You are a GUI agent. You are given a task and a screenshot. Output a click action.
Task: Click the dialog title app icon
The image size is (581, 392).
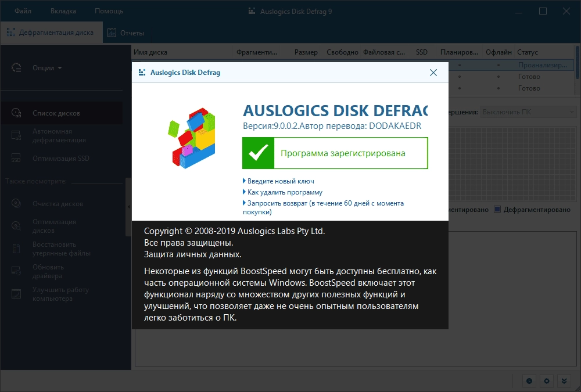pyautogui.click(x=142, y=73)
